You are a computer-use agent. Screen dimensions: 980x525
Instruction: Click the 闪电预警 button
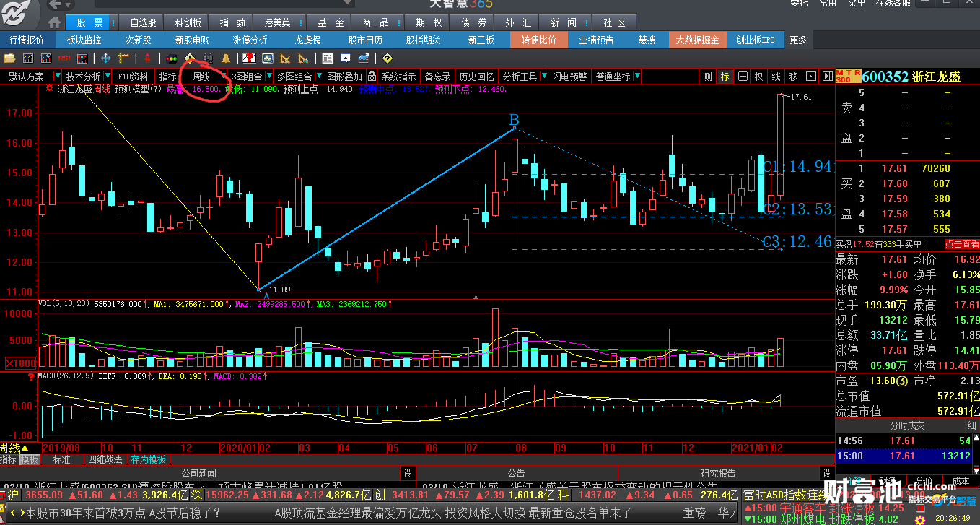click(570, 77)
